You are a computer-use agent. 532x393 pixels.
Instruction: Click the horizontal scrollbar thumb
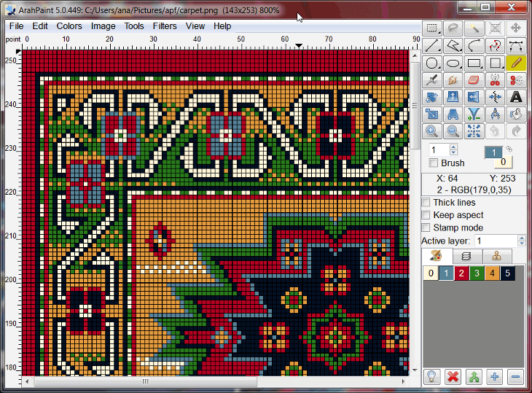click(x=145, y=381)
